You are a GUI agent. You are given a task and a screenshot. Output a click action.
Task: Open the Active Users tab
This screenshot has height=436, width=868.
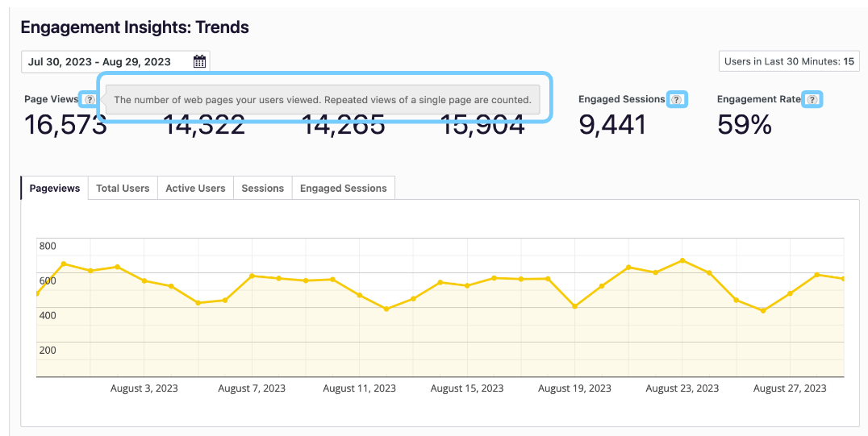click(195, 188)
